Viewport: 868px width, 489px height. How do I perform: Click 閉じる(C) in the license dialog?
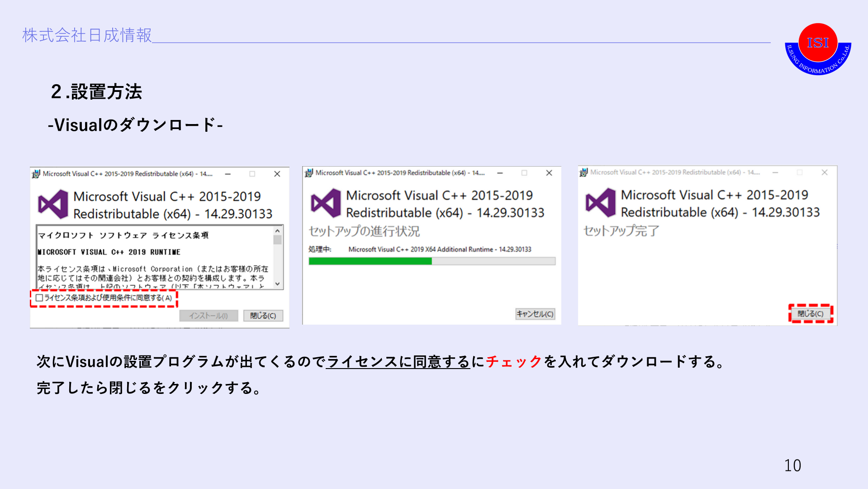click(263, 316)
